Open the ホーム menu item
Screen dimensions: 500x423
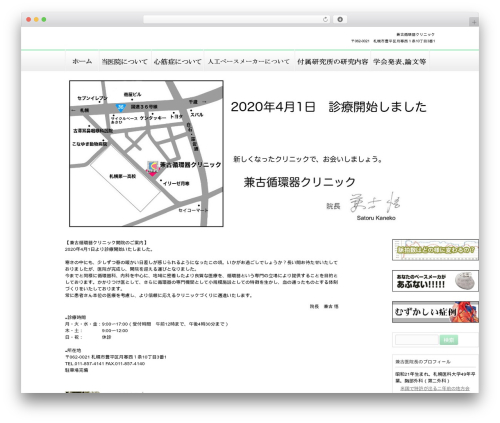tap(82, 62)
